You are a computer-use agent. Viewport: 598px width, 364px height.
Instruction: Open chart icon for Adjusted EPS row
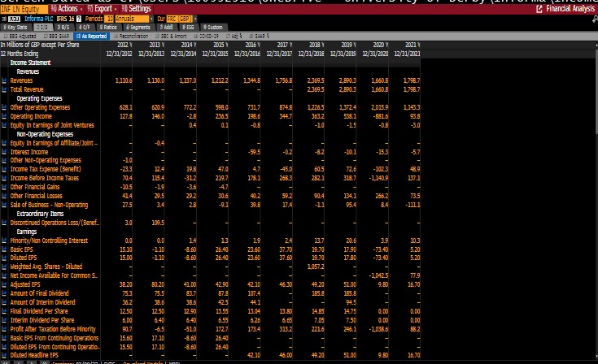coord(4,284)
